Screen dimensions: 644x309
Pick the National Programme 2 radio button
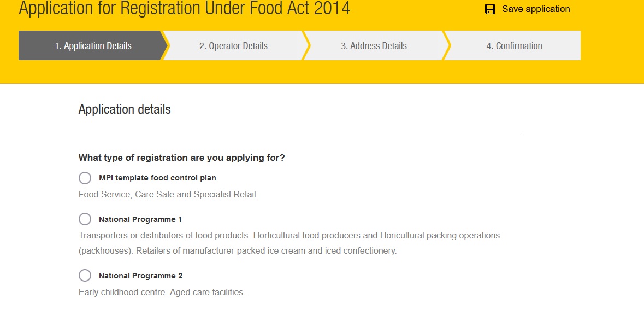click(x=85, y=276)
